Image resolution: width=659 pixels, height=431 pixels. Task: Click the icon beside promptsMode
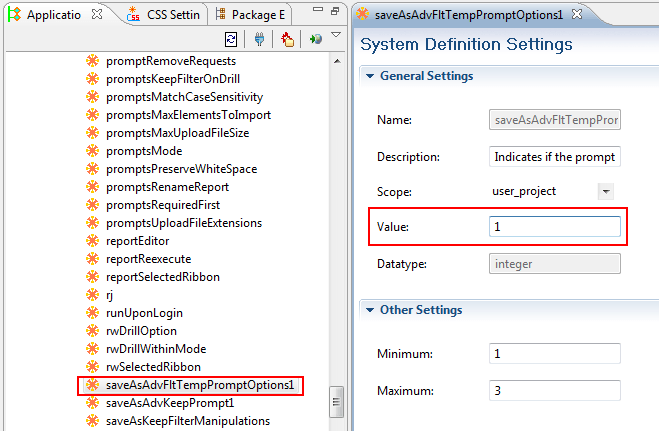pyautogui.click(x=92, y=151)
